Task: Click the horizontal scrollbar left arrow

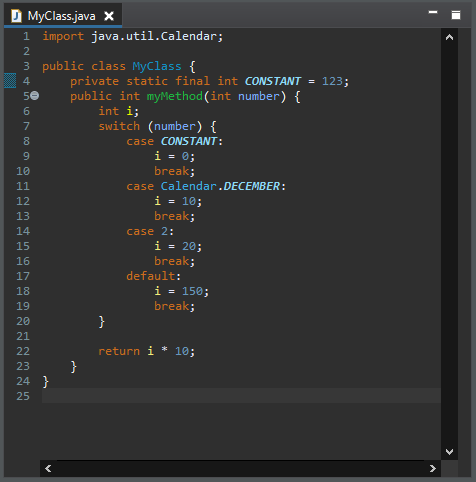Action: click(x=48, y=468)
